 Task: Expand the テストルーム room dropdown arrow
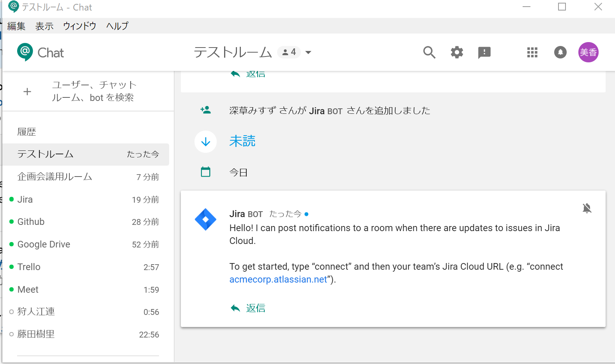308,52
